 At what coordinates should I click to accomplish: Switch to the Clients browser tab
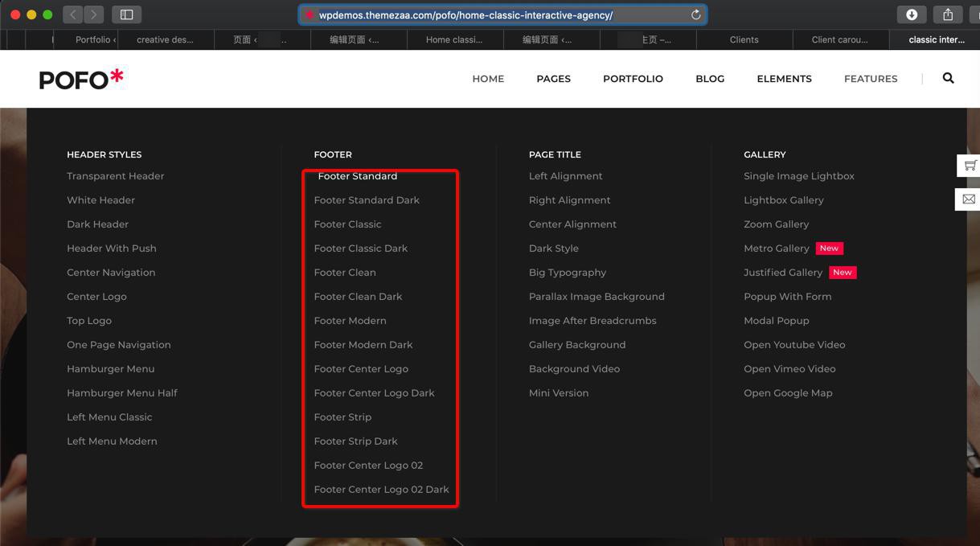coord(744,39)
